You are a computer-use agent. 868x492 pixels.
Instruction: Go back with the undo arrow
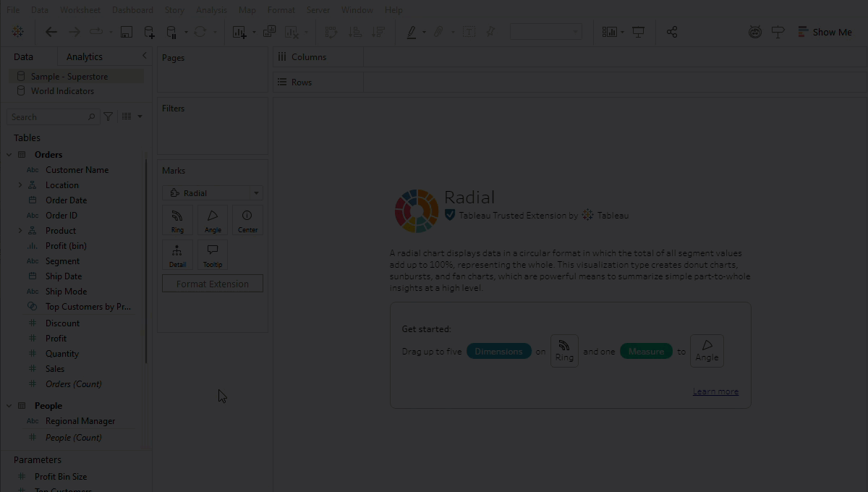[x=51, y=32]
